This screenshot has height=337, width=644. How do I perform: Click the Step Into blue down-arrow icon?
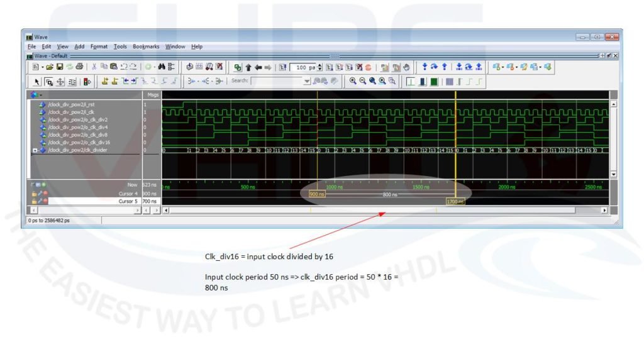[x=425, y=67]
